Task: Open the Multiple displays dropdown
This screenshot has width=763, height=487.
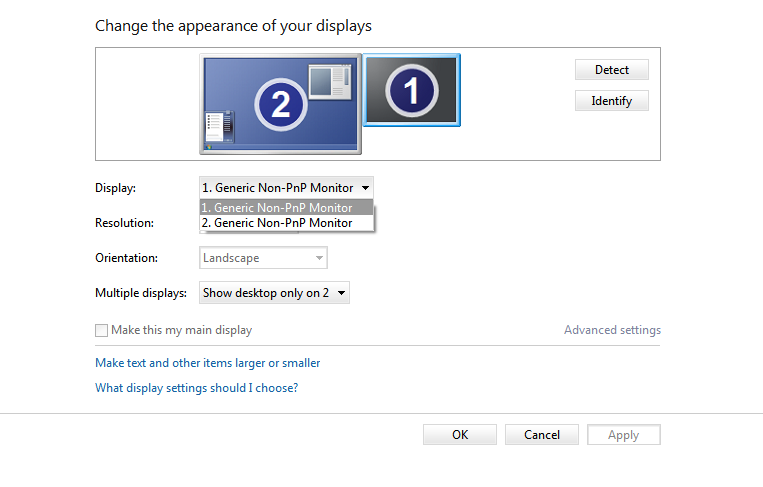Action: (x=274, y=293)
